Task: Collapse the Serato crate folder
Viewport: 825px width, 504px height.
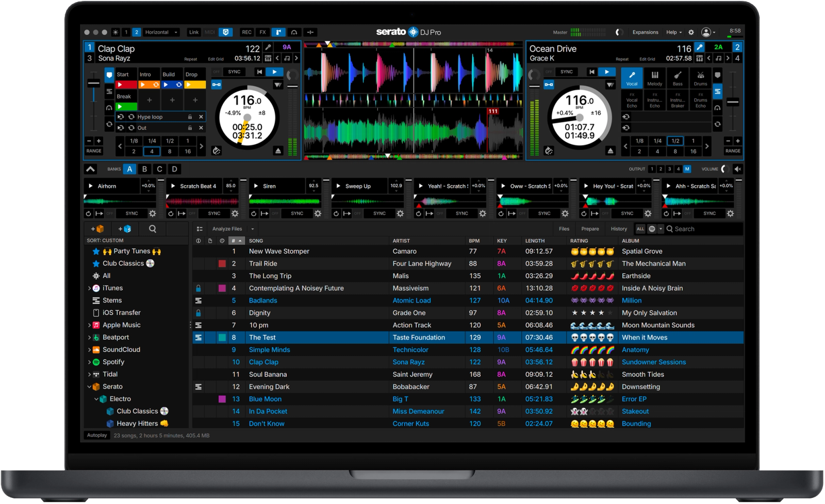Action: 89,387
